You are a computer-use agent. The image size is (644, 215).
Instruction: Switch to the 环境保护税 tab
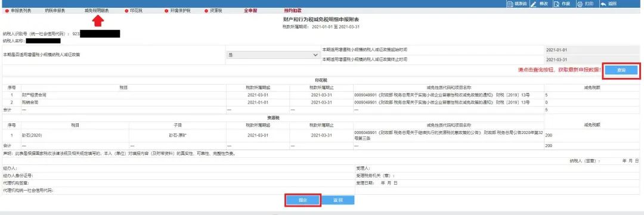pyautogui.click(x=180, y=11)
